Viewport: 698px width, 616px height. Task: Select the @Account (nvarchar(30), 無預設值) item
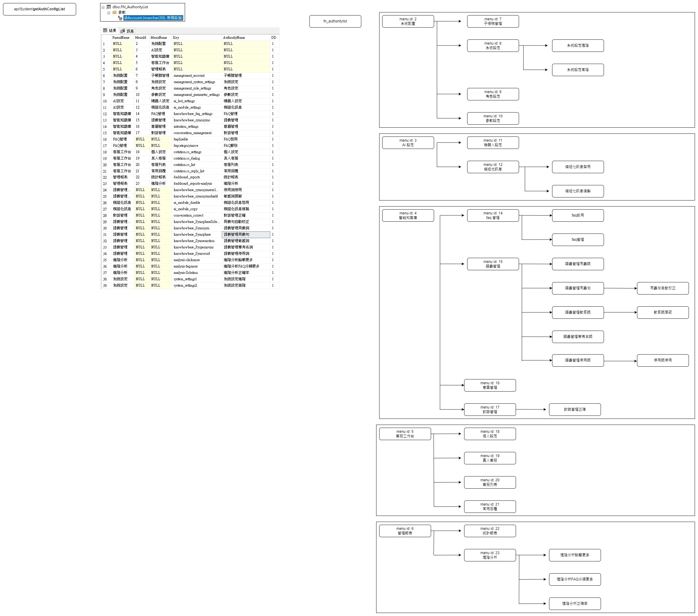click(x=153, y=18)
